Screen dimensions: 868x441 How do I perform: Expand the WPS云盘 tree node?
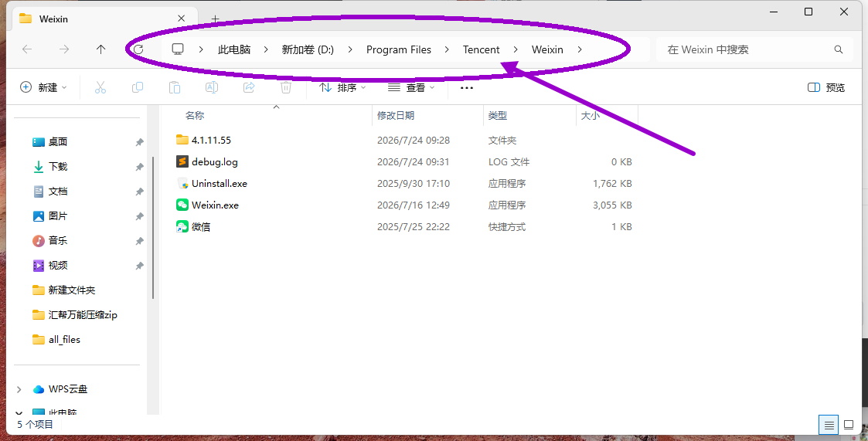(19, 389)
